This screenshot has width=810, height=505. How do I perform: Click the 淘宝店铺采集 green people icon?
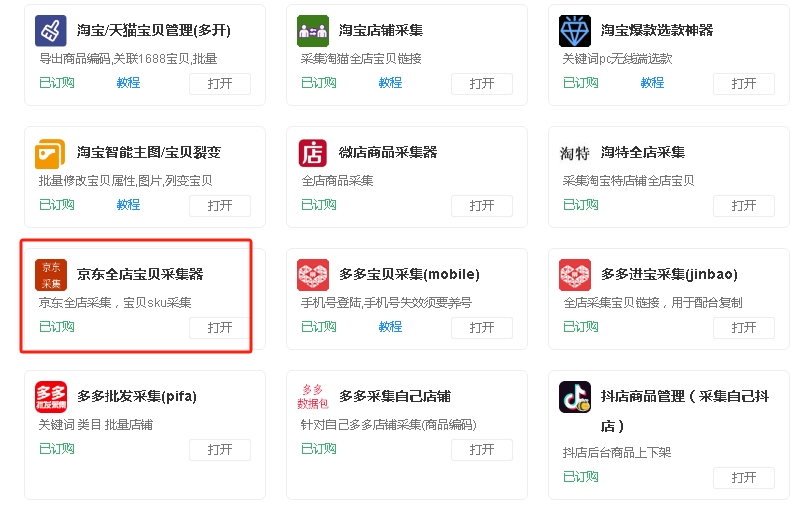tap(313, 31)
